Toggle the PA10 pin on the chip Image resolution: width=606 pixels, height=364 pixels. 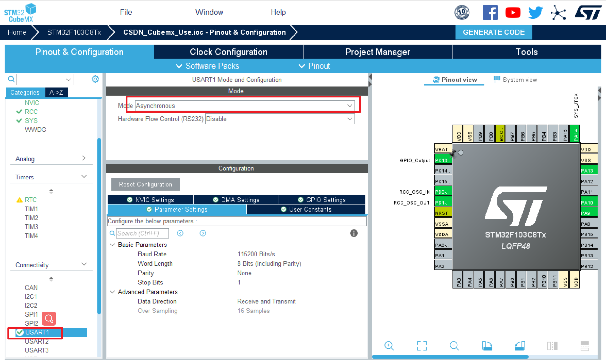[x=588, y=202]
